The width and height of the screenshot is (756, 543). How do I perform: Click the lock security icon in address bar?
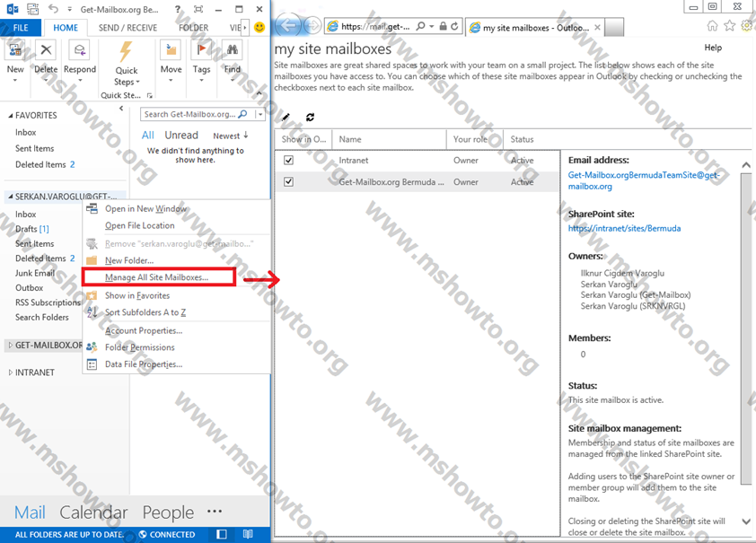point(443,26)
